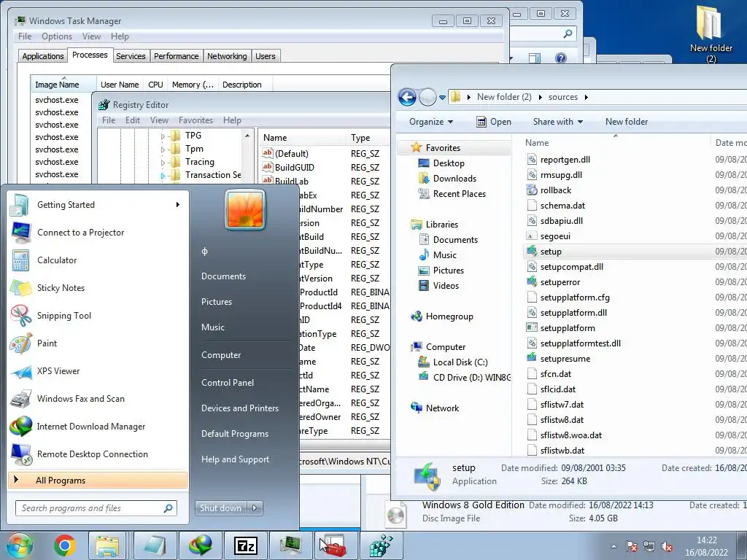Click the Explorer Back arrow button
Viewport: 747px width, 560px height.
[x=407, y=97]
